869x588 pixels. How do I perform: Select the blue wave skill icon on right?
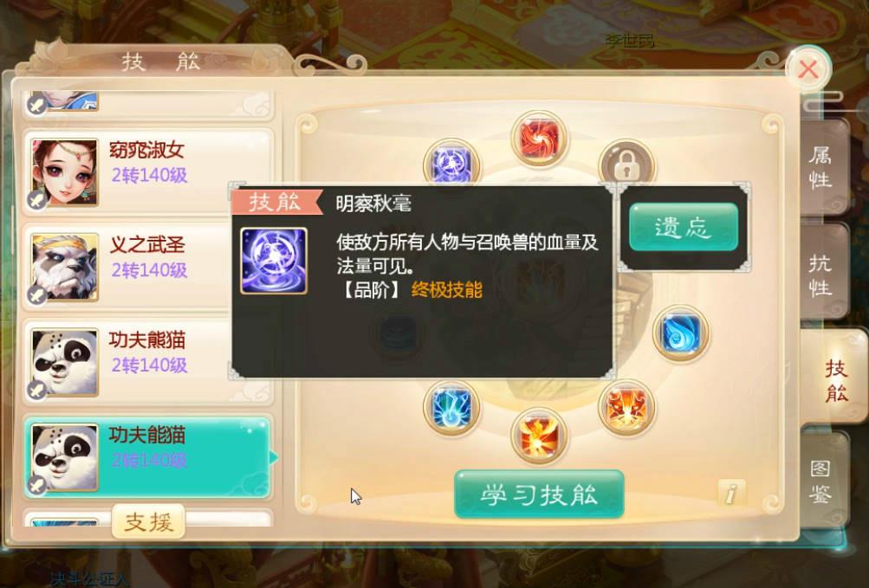[681, 333]
